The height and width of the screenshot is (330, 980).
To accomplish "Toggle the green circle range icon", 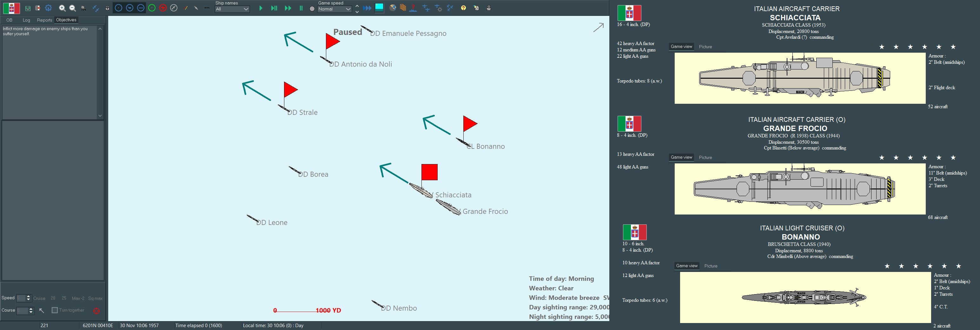I will [152, 8].
